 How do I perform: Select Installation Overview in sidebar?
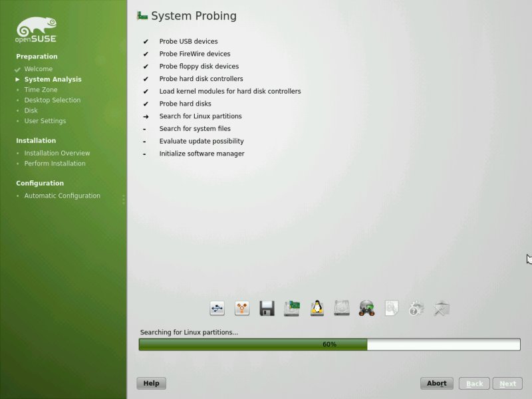tap(57, 153)
